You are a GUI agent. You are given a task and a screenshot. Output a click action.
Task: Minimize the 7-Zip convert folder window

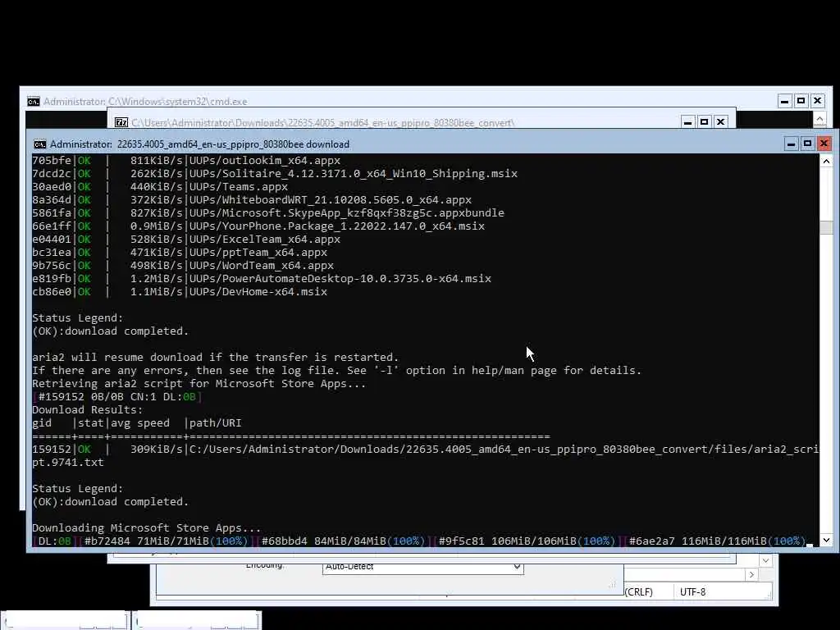click(687, 122)
